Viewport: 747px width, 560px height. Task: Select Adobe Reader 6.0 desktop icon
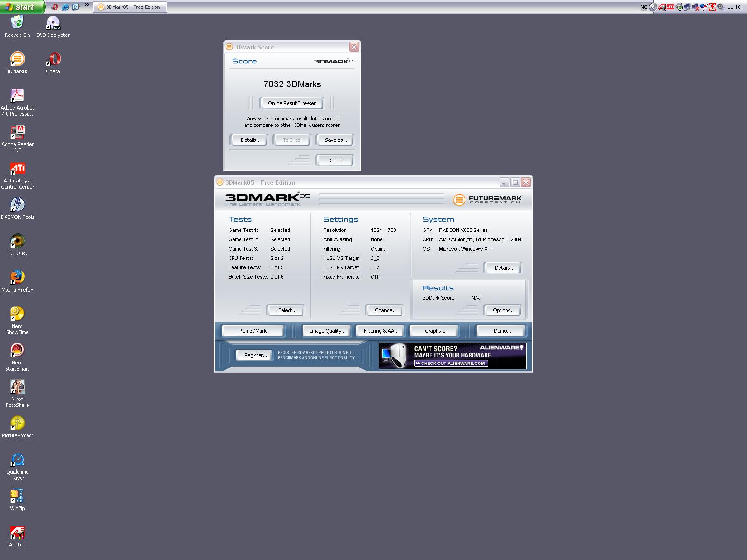point(17,139)
